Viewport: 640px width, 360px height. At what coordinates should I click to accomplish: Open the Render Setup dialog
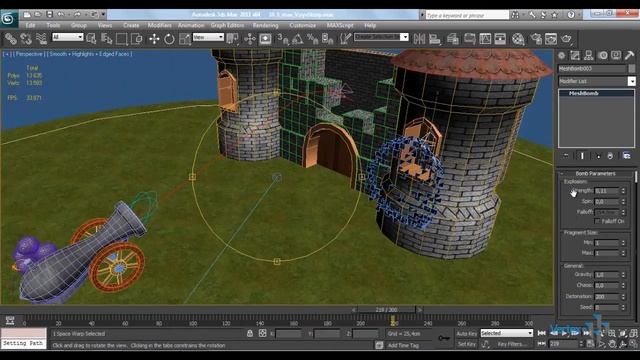[x=536, y=39]
